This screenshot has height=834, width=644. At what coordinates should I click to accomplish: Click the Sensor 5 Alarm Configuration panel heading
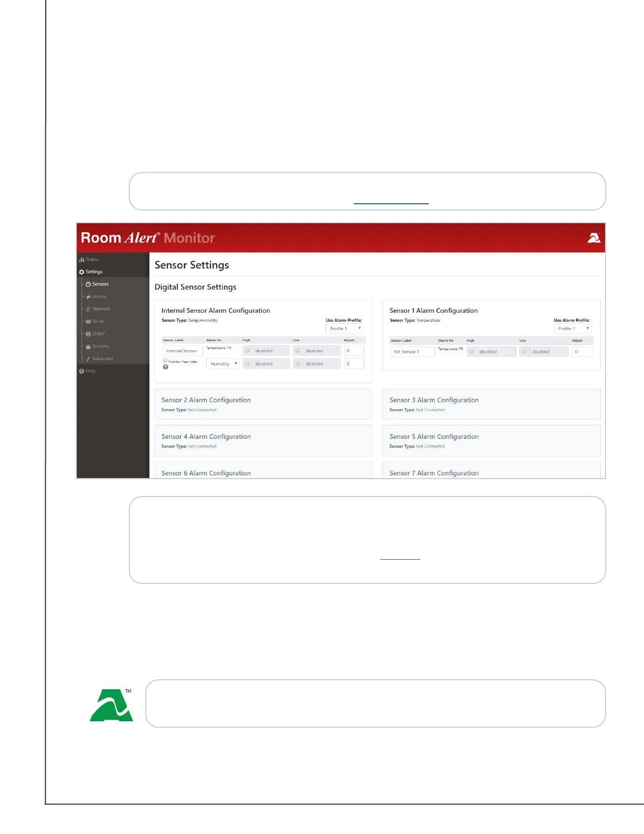click(434, 437)
